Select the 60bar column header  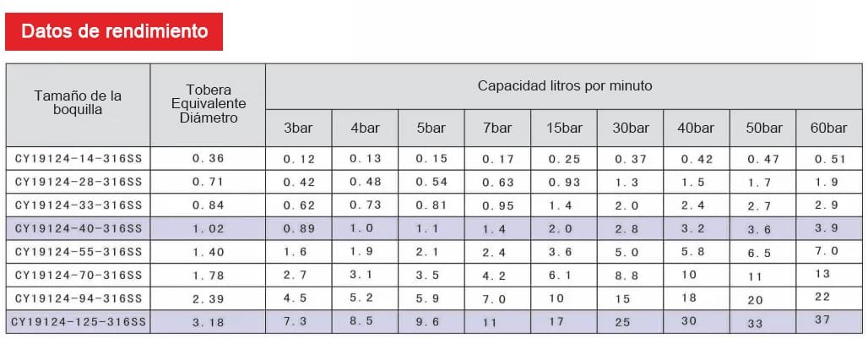[828, 128]
